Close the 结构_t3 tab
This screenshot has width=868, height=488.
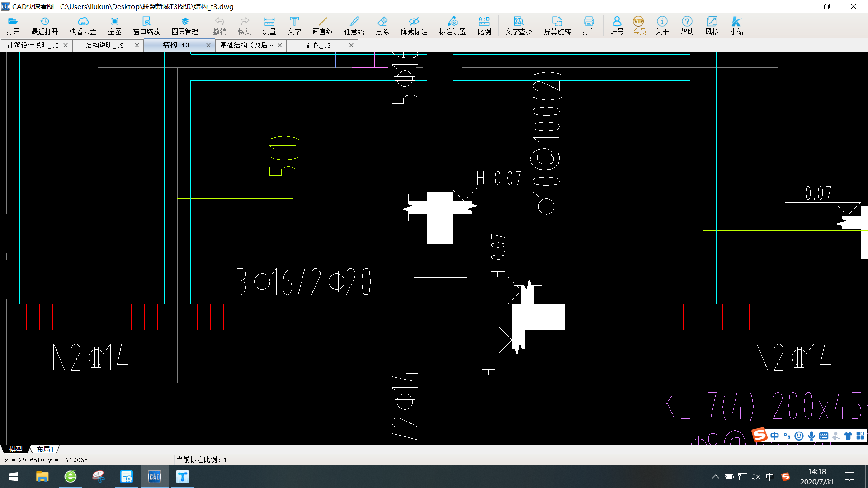208,45
